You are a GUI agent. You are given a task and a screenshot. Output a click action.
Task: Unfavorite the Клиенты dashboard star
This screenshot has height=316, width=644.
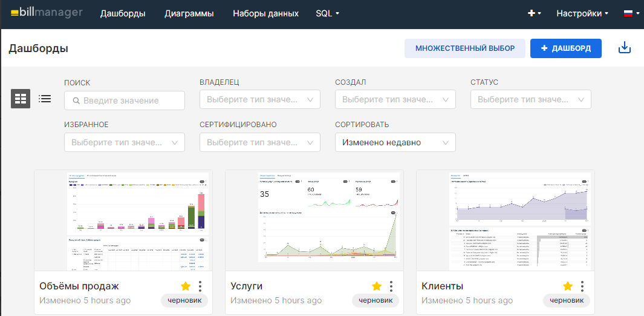[x=568, y=286]
